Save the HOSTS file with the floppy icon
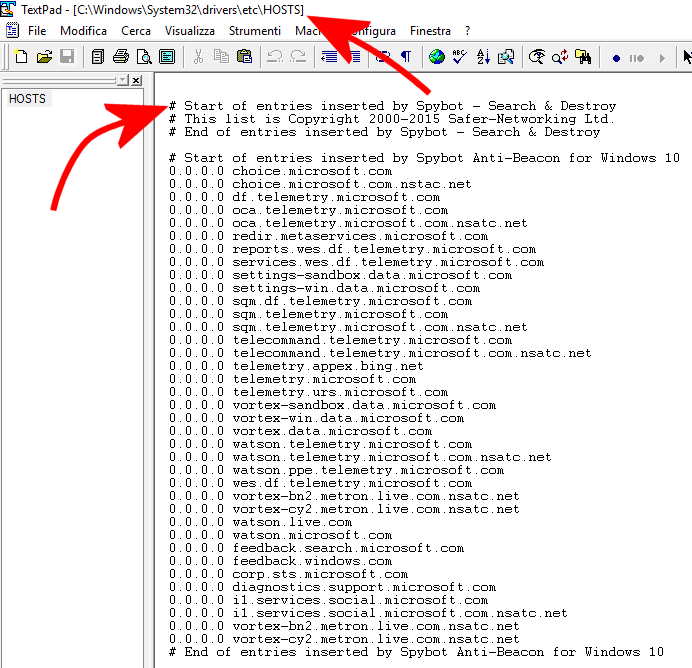This screenshot has width=692, height=668. coord(67,57)
